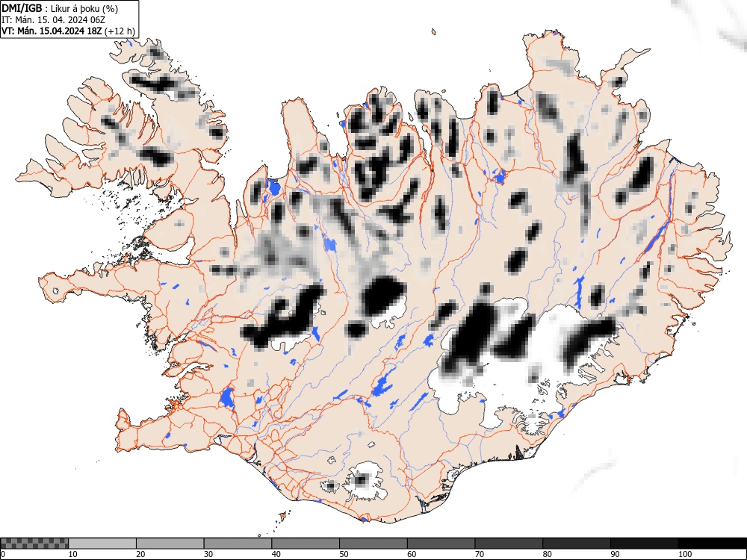Viewport: 747px width, 560px height.
Task: Click the legend label '50'
Action: 344,554
